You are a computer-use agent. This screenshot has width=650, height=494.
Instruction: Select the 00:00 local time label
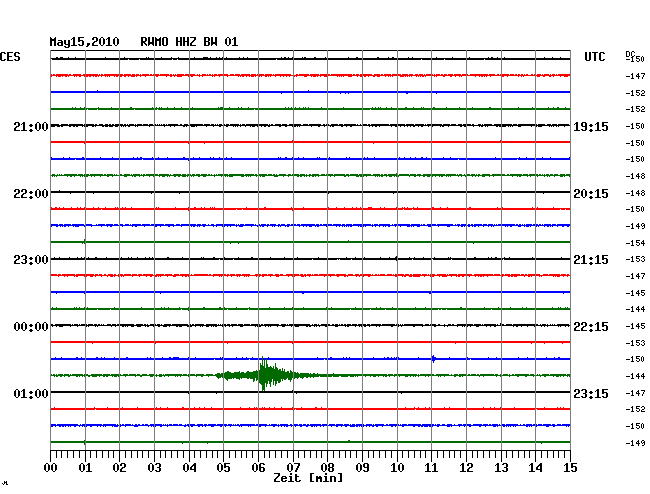coord(31,327)
